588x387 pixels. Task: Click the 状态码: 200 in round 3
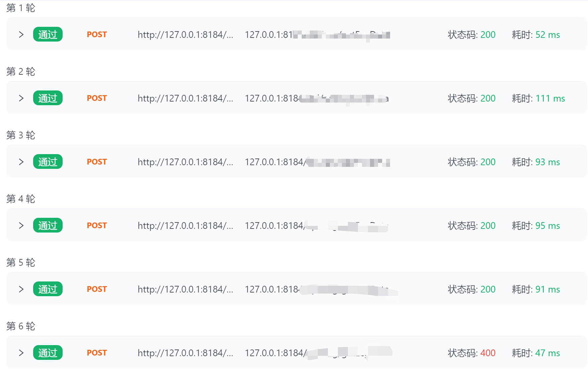[472, 162]
